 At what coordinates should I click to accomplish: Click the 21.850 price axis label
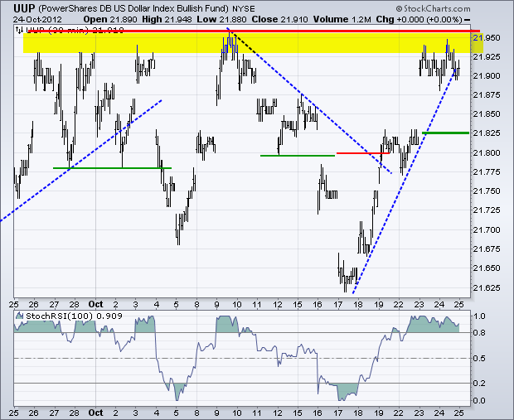(x=487, y=114)
